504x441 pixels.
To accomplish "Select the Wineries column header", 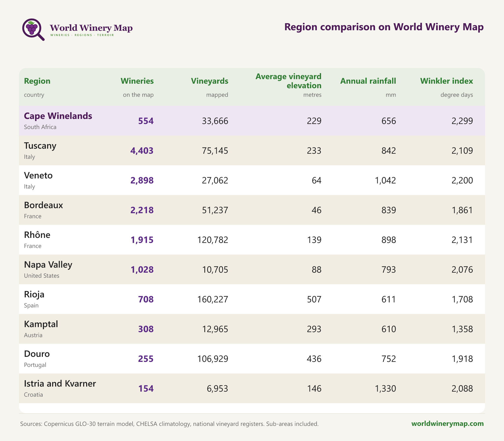I will [x=137, y=81].
